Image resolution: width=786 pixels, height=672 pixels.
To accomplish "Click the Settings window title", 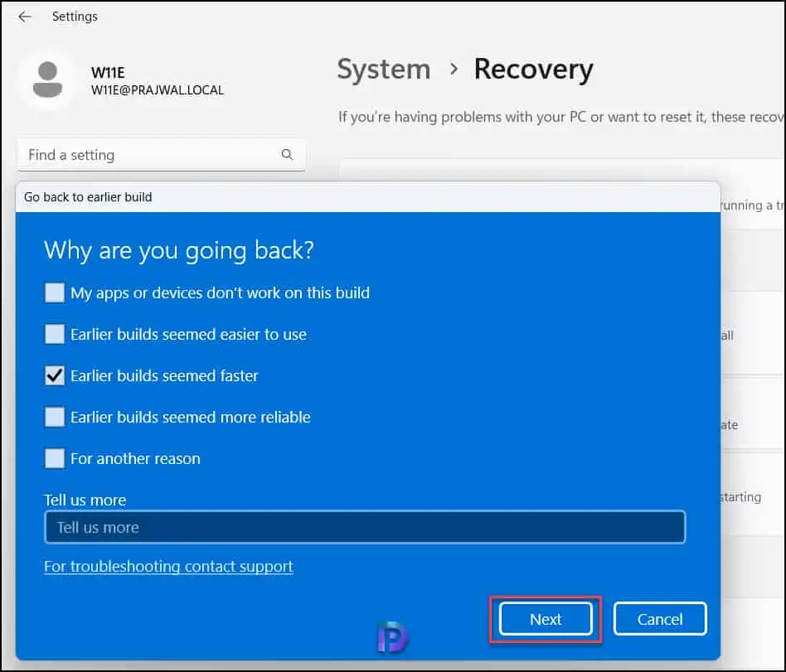I will click(x=75, y=17).
